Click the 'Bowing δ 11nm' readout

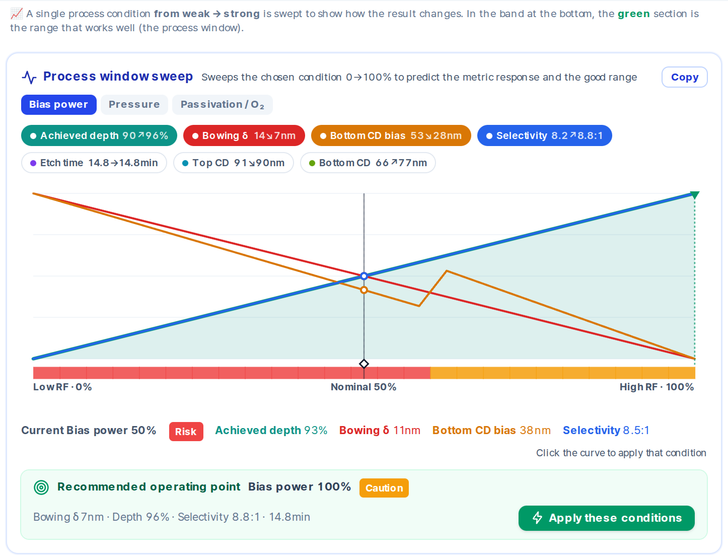(x=380, y=431)
